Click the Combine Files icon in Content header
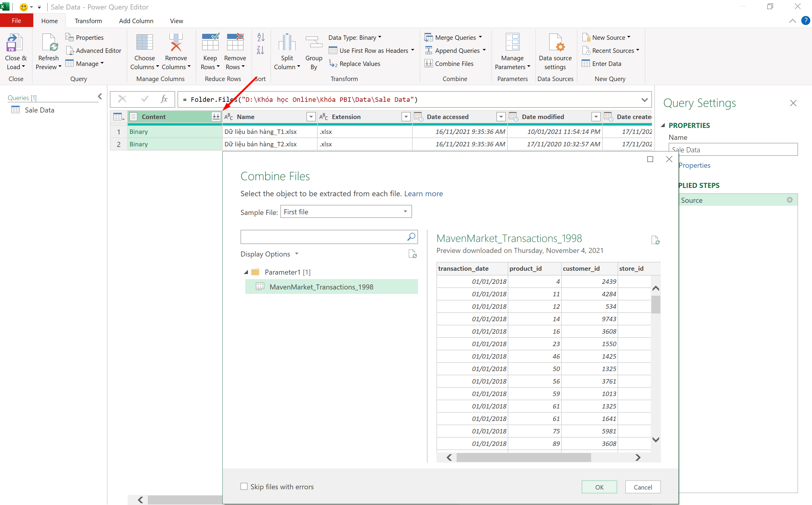The height and width of the screenshot is (505, 812). pos(216,117)
